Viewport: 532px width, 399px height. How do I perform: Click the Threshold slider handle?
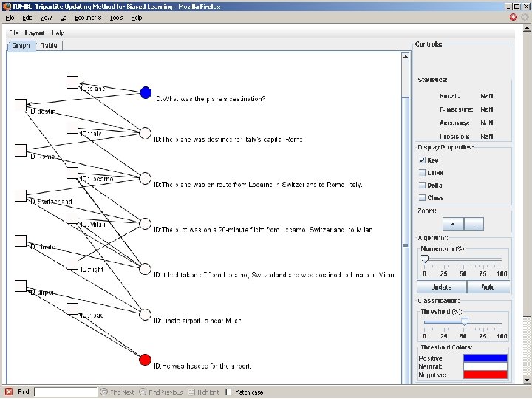click(x=465, y=321)
